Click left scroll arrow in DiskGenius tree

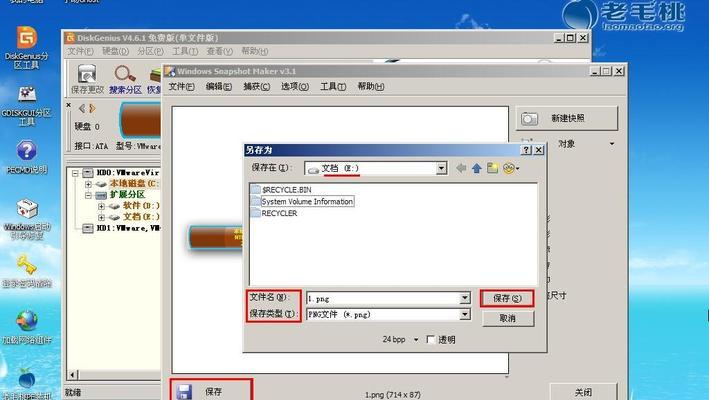coord(72,374)
